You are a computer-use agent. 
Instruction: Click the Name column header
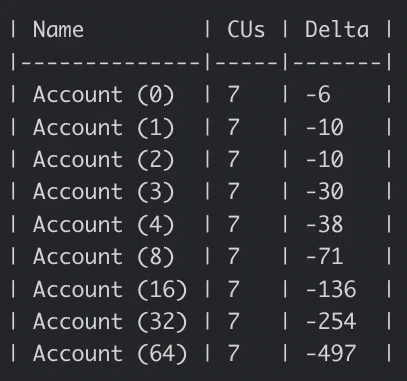pos(58,30)
